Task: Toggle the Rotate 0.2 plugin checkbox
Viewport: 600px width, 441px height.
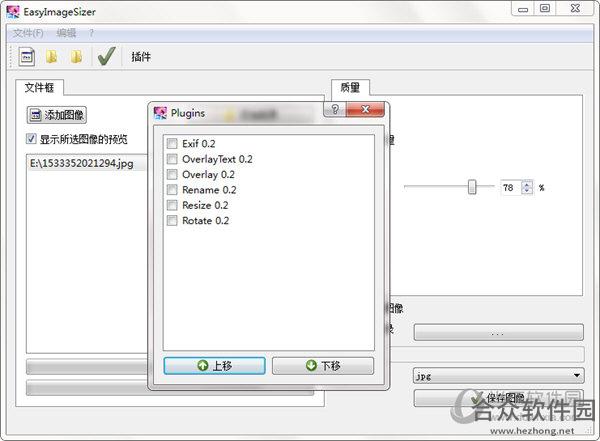Action: (x=172, y=220)
